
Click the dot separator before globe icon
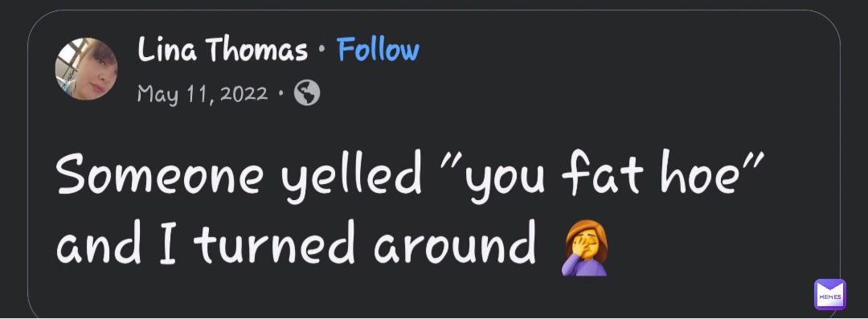click(280, 94)
